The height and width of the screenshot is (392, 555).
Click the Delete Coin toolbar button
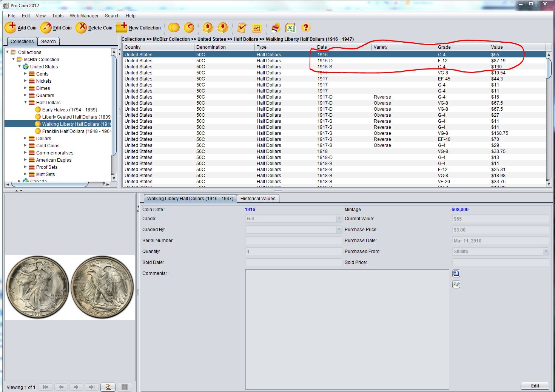[94, 28]
